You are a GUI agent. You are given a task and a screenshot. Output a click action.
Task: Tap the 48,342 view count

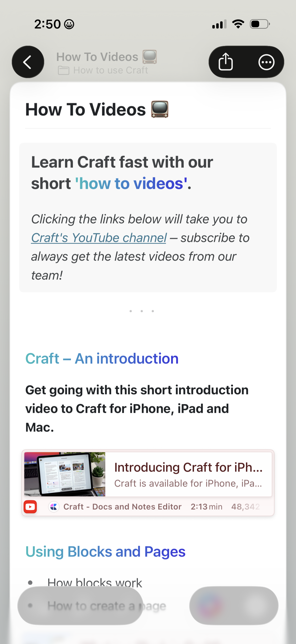pos(245,506)
